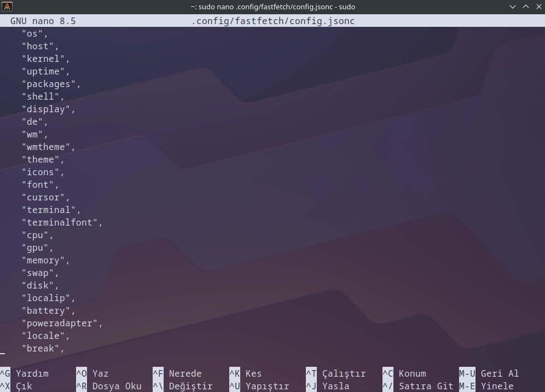545x392 pixels.
Task: Click the "wmtheme", line
Action: 49,147
